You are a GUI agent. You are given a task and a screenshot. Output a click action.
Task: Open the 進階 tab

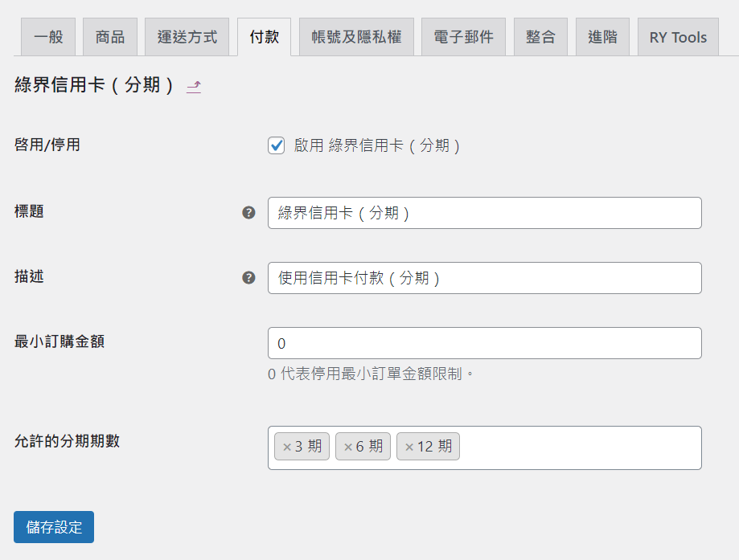pyautogui.click(x=602, y=37)
